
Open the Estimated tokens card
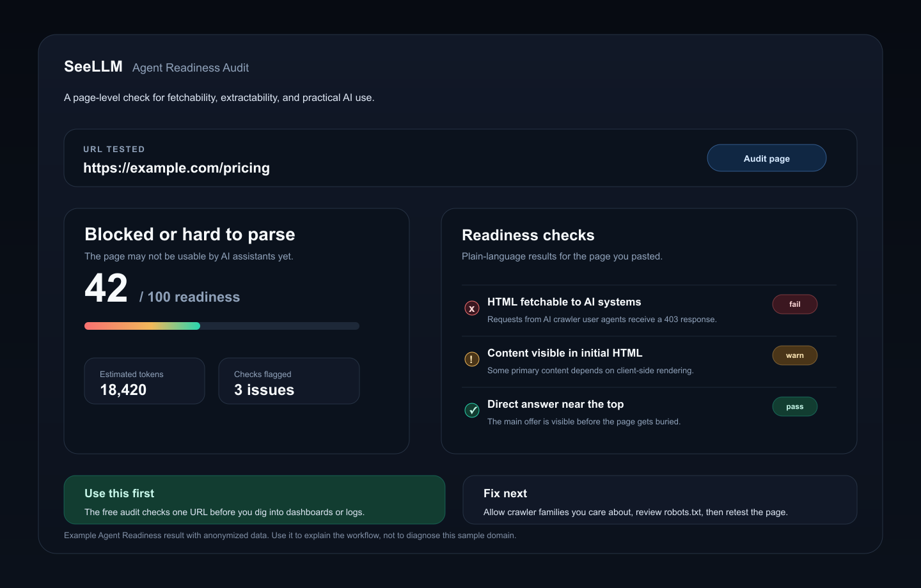[x=145, y=381]
